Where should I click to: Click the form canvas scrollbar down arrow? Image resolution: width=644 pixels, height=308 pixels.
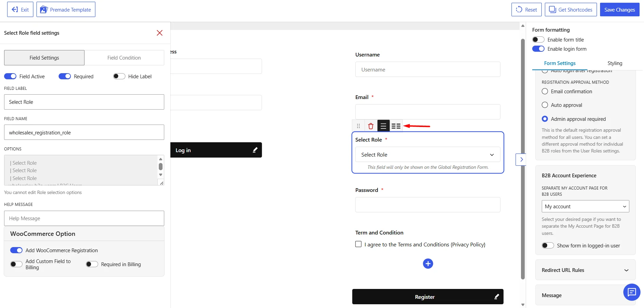[523, 305]
